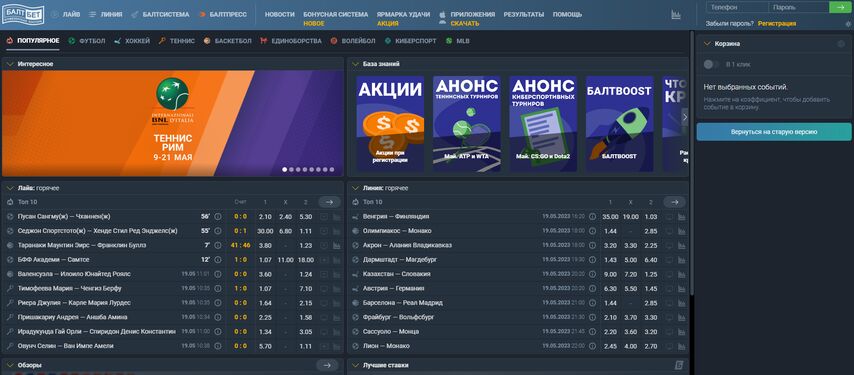Toggle the 'В 1 клик' switch

pos(710,64)
